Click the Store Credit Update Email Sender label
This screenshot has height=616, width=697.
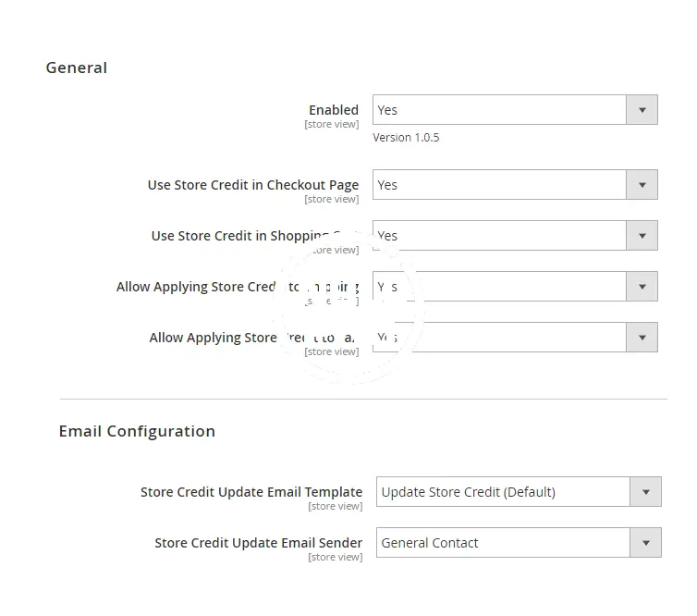[x=258, y=543]
